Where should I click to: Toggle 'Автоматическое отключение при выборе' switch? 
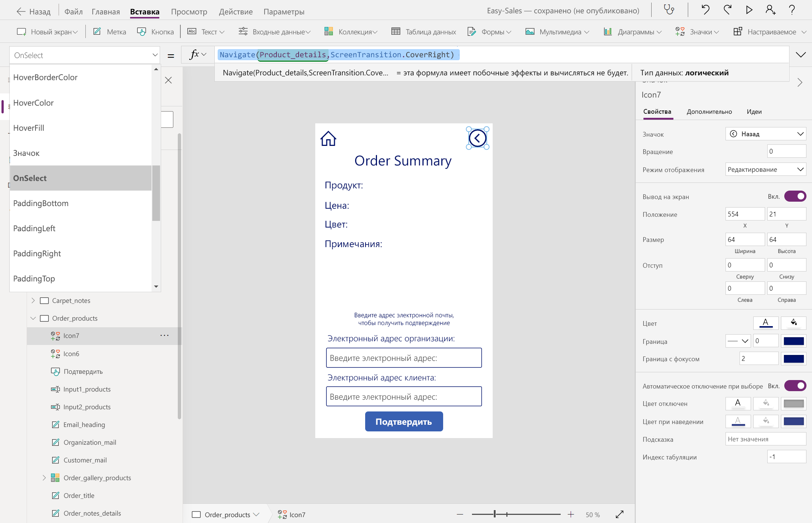[x=795, y=386]
